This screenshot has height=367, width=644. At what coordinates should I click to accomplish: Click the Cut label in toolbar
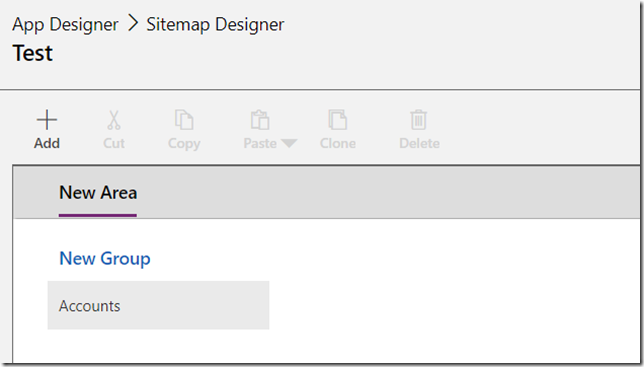(x=114, y=143)
